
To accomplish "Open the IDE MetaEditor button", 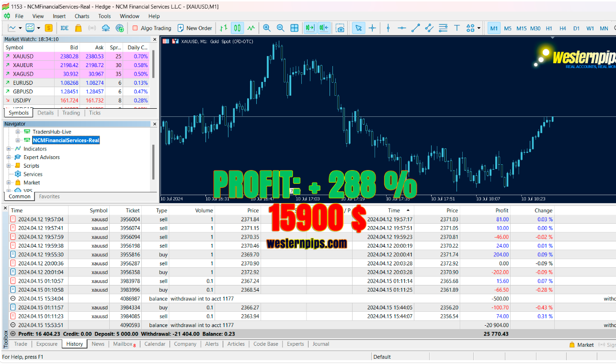I will tap(65, 28).
